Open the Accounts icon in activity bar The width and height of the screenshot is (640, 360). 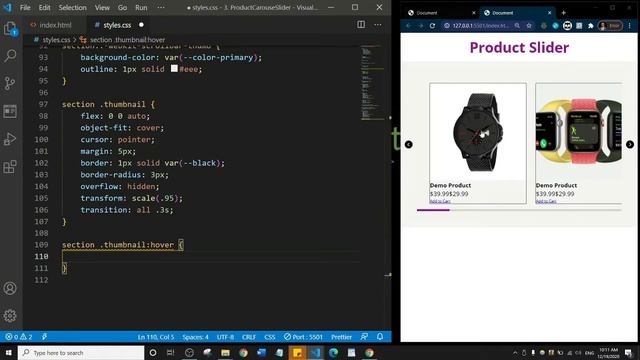10,289
